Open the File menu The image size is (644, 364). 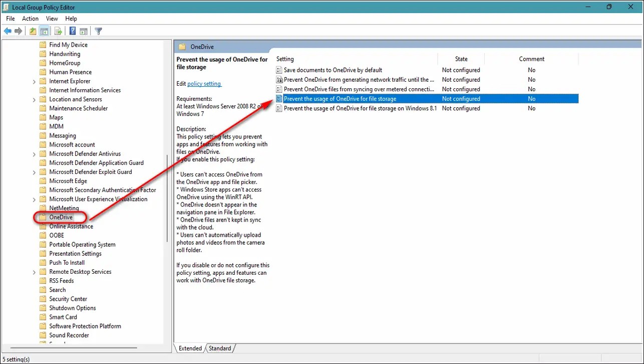tap(11, 19)
